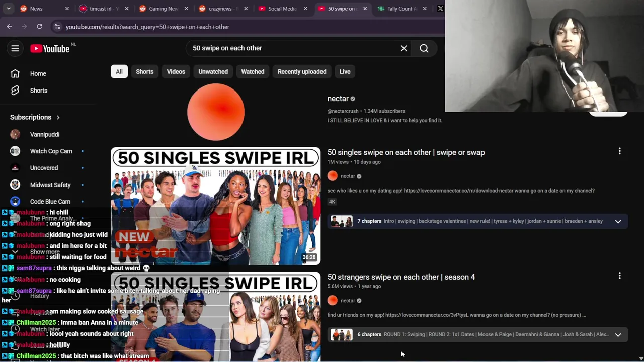644x362 pixels.
Task: Play the season 4 video thumbnail
Action: click(215, 317)
